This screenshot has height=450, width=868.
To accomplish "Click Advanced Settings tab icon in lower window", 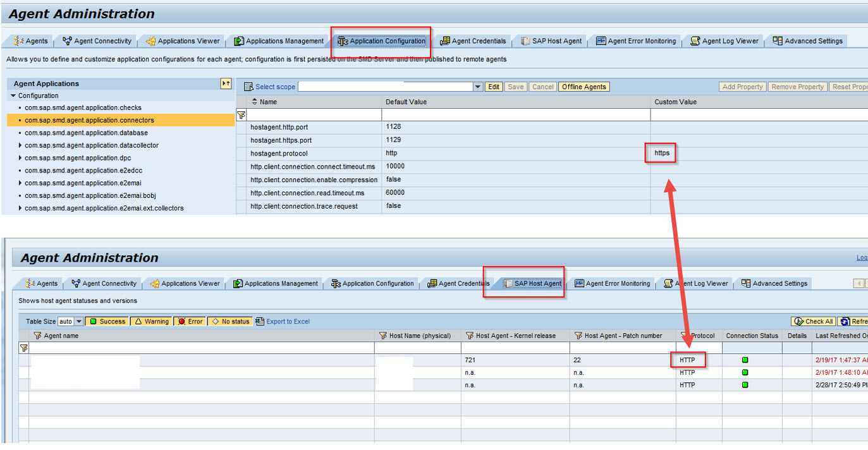I will pos(746,284).
